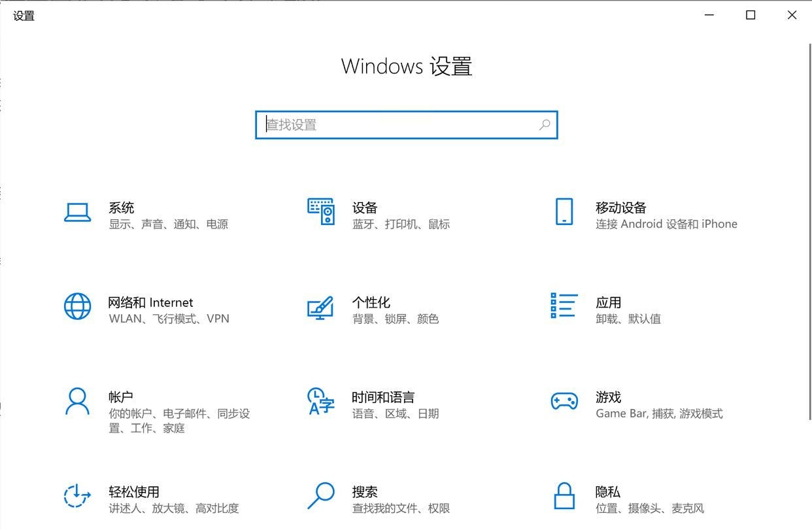Go to the 帐户 heading
This screenshot has height=530, width=812.
pyautogui.click(x=120, y=397)
